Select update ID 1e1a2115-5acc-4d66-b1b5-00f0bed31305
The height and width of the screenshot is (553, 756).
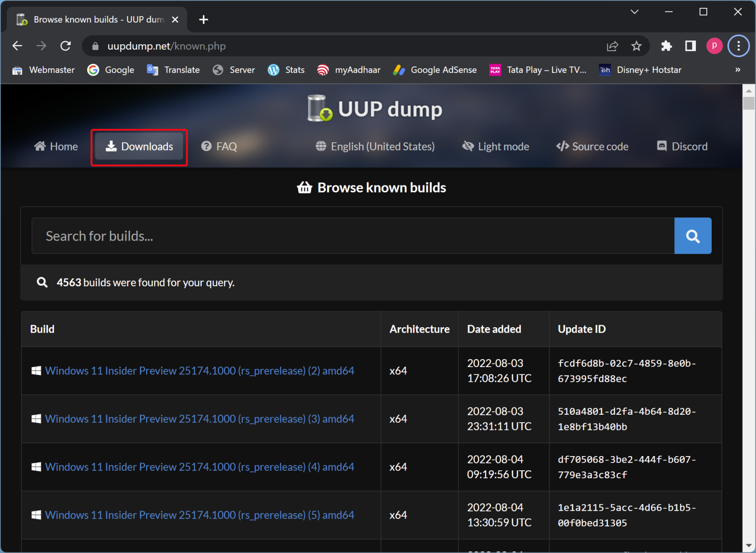tap(627, 515)
